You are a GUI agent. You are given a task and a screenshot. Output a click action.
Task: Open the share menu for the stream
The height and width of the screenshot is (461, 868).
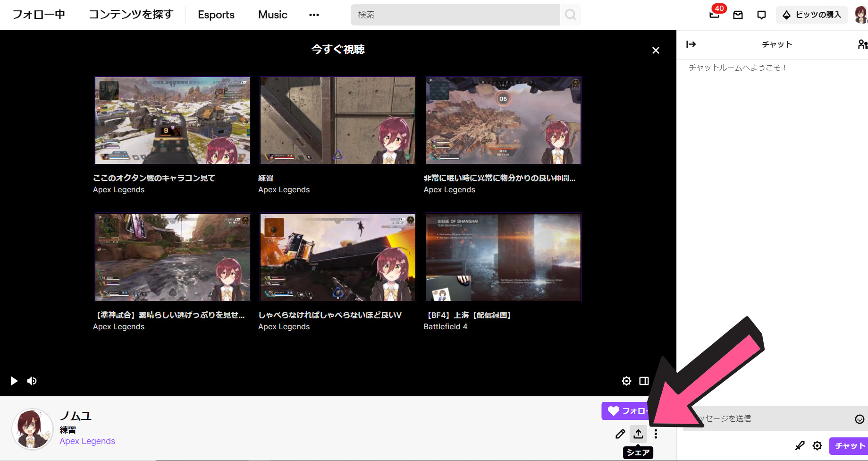point(639,434)
